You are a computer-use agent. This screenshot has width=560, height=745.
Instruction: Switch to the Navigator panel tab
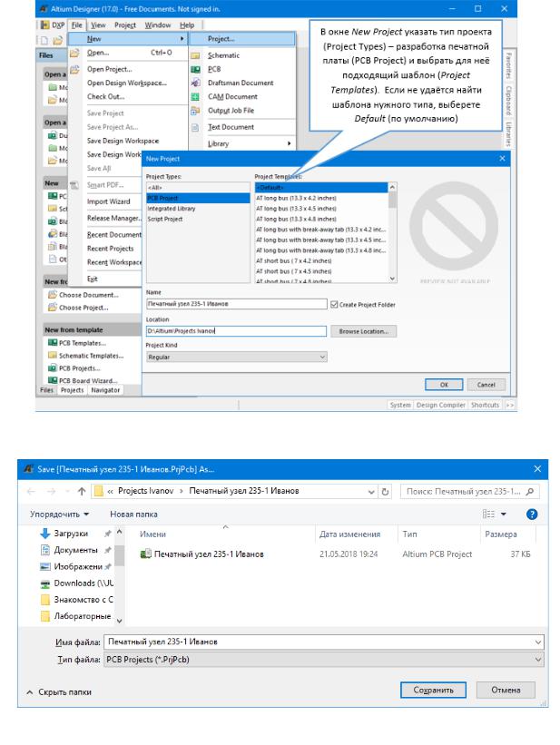tap(105, 390)
